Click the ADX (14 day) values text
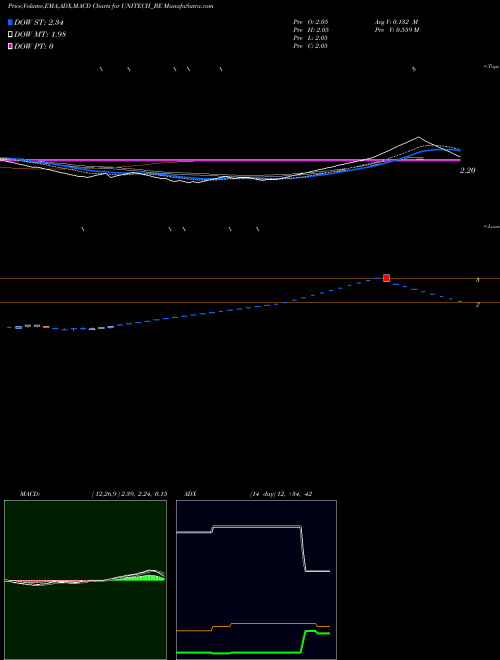Viewport: 500px width, 660px height. coord(281,494)
